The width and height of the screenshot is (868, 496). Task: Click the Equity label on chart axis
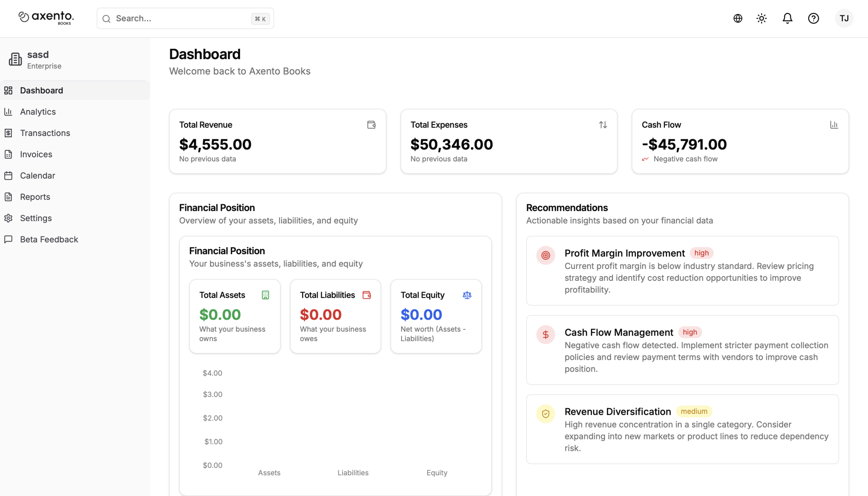tap(437, 473)
